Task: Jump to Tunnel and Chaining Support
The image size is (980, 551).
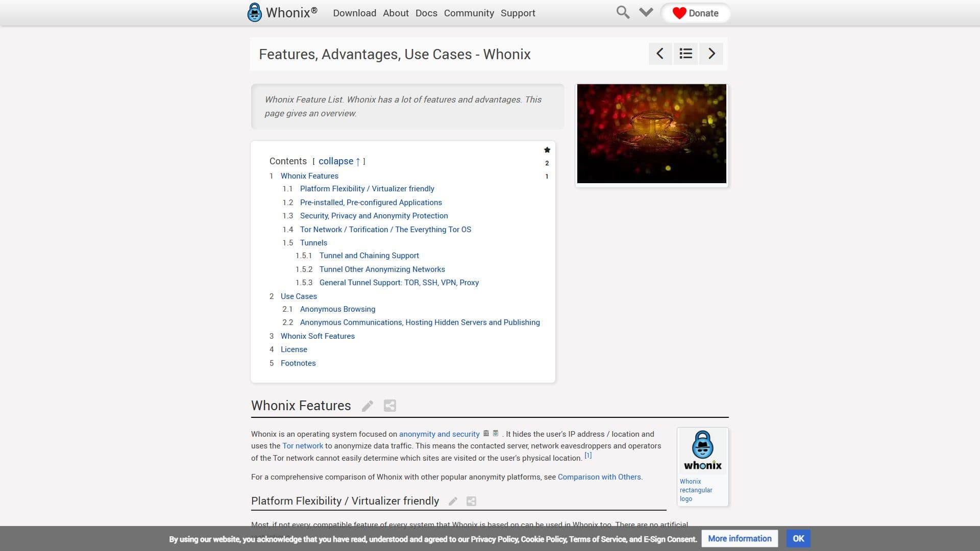Action: tap(369, 256)
